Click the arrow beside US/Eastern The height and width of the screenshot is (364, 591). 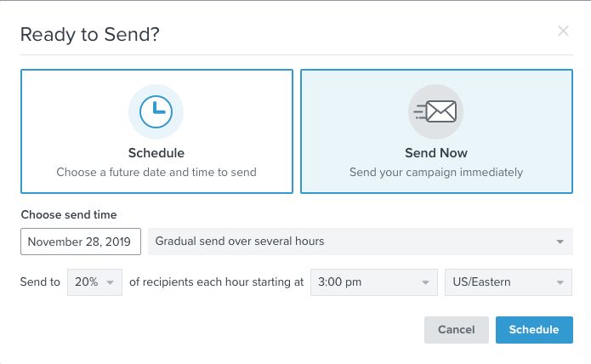click(560, 283)
